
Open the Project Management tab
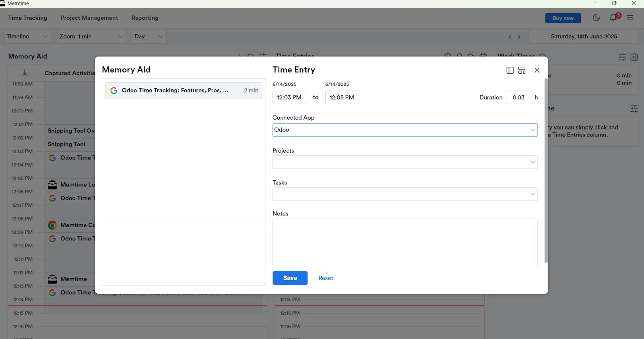point(89,18)
